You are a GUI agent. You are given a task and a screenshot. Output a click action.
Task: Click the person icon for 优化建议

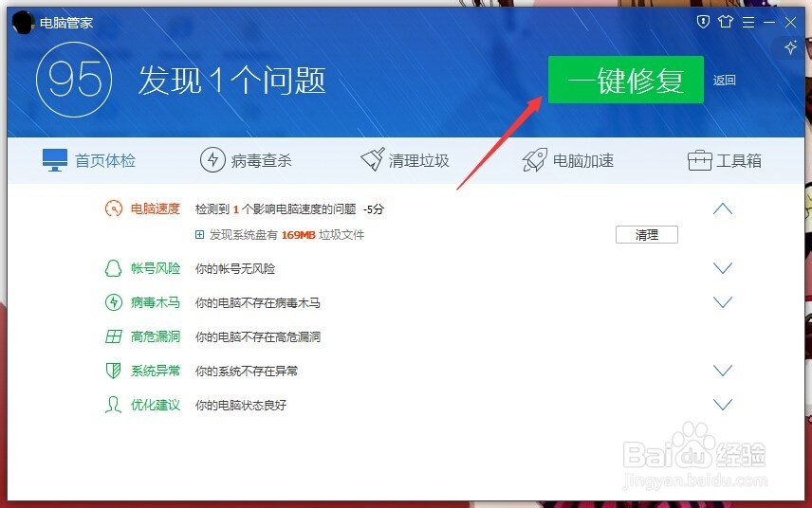(x=113, y=405)
